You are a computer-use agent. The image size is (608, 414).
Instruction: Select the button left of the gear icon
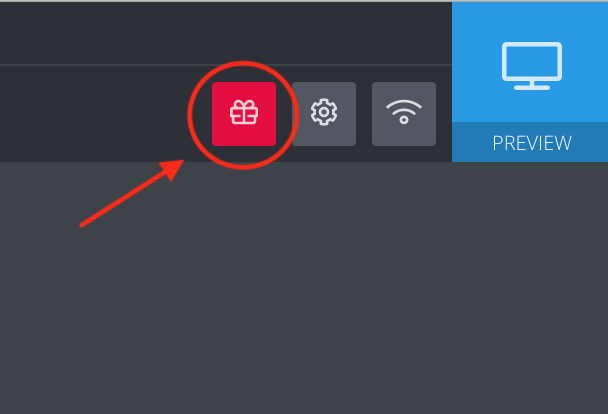point(244,114)
